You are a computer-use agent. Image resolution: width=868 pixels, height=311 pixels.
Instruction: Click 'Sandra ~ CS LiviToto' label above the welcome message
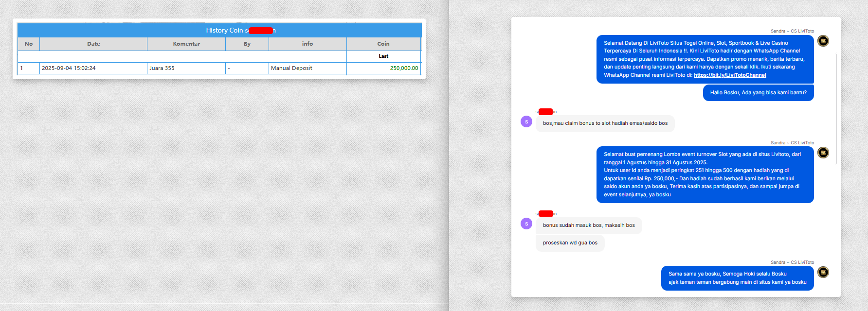tap(792, 31)
